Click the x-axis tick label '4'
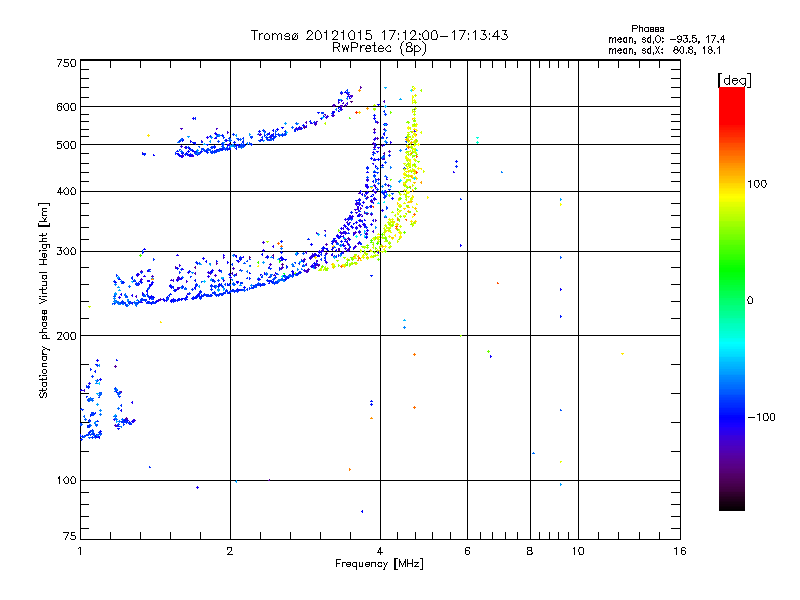 coord(380,551)
